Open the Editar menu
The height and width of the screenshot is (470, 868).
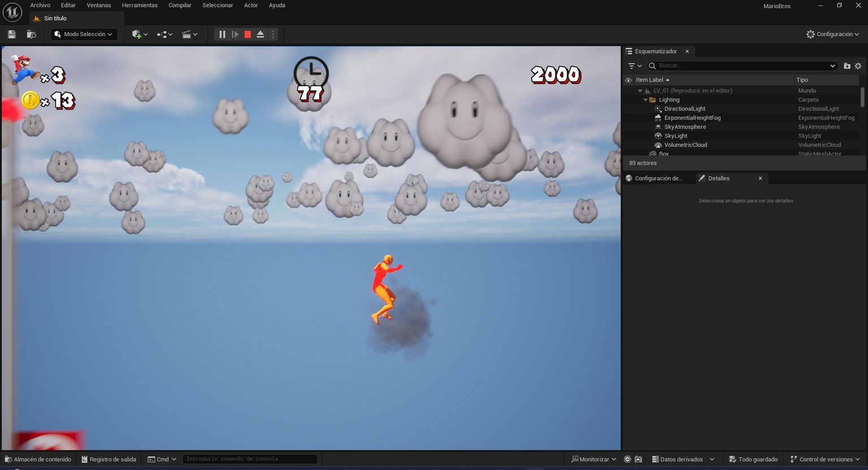tap(68, 5)
